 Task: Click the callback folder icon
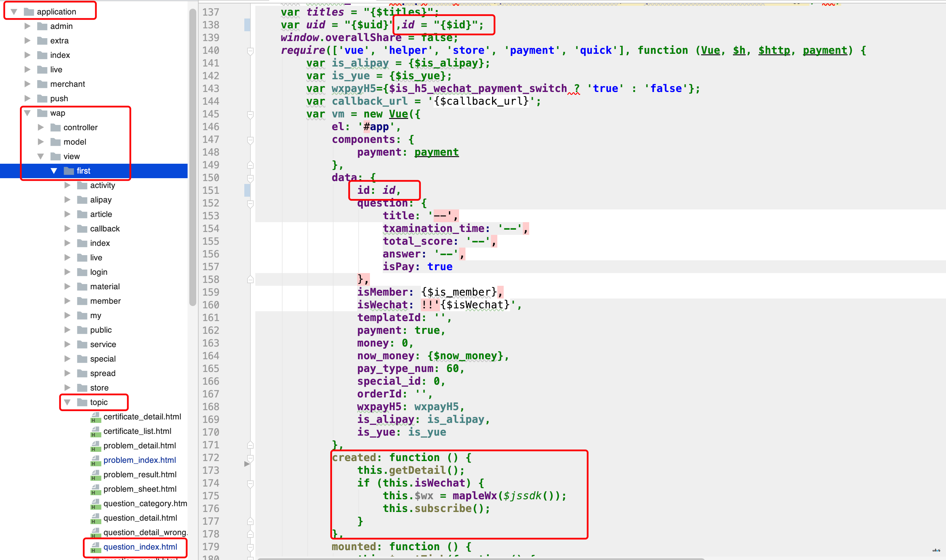pos(82,229)
